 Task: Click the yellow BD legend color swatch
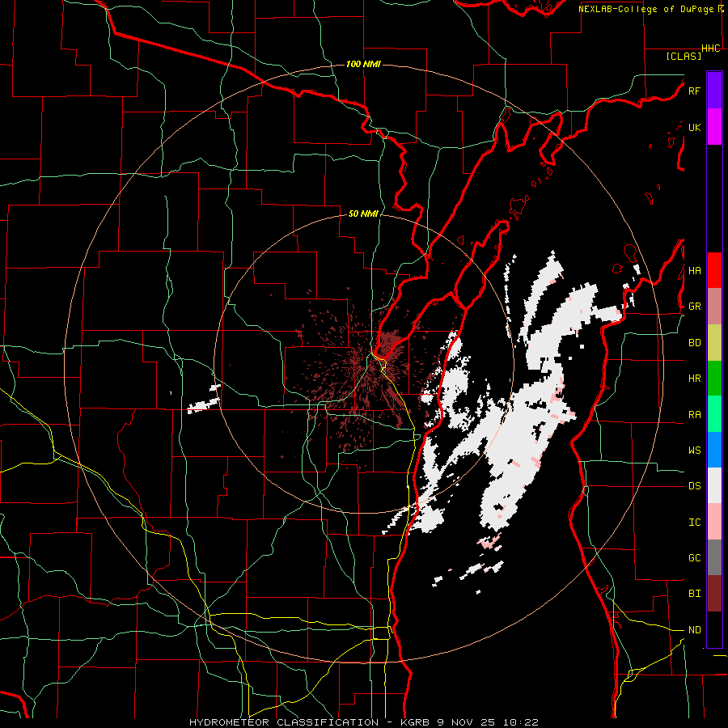(714, 343)
